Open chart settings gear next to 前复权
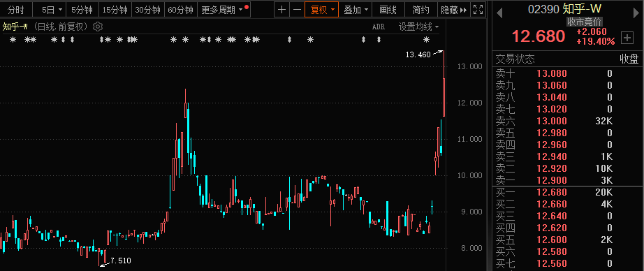This screenshot has height=271, width=644. tap(97, 27)
